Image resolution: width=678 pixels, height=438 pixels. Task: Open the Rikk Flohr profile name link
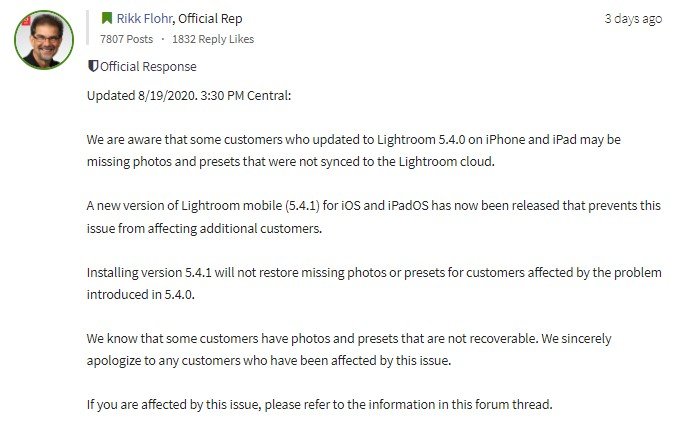144,19
